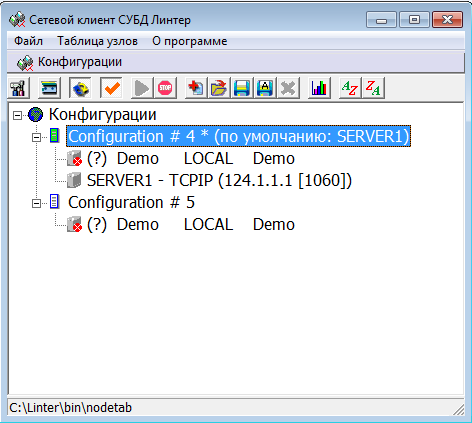Viewport: 472px width, 423px height.
Task: Click the Конфигурации panel header
Action: click(236, 62)
